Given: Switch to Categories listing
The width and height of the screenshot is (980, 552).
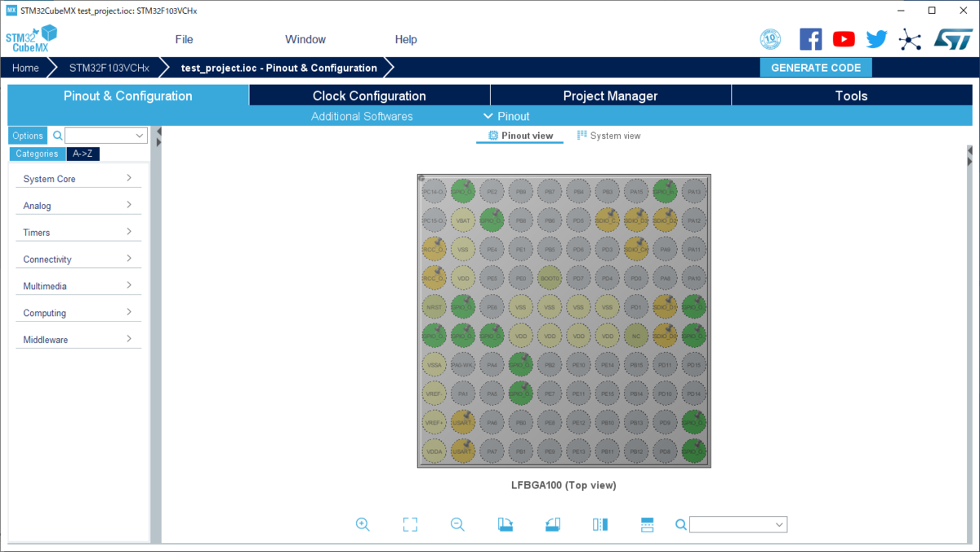Looking at the screenshot, I should [37, 154].
